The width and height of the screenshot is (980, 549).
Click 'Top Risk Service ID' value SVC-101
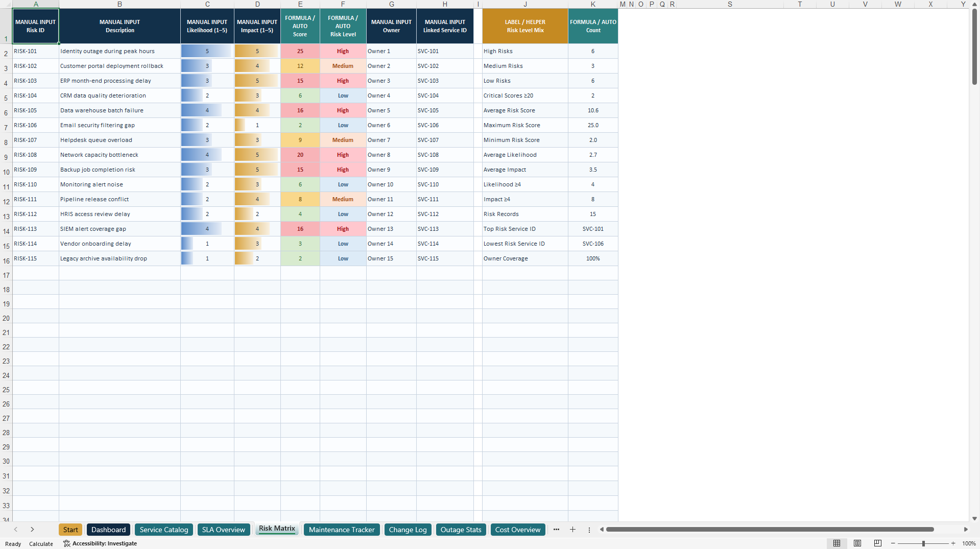(x=593, y=229)
